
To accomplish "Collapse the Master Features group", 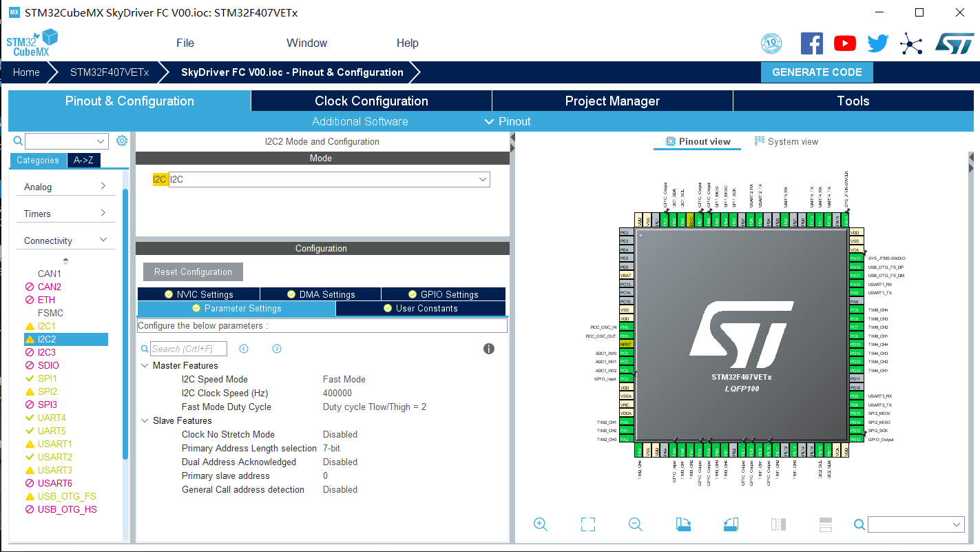I will [145, 365].
